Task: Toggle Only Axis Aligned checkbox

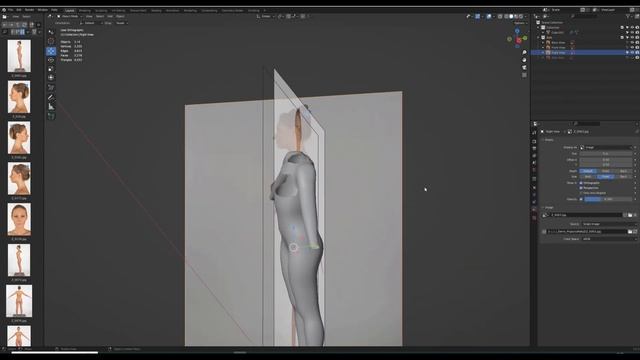Action: pyautogui.click(x=581, y=193)
